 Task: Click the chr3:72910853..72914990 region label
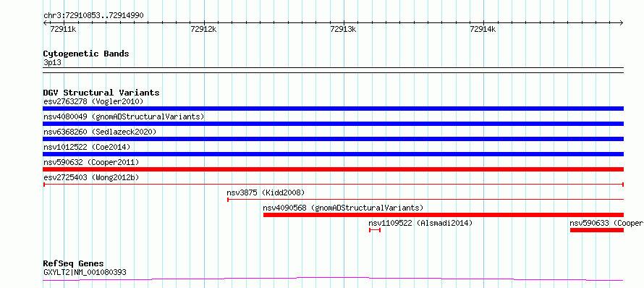93,16
